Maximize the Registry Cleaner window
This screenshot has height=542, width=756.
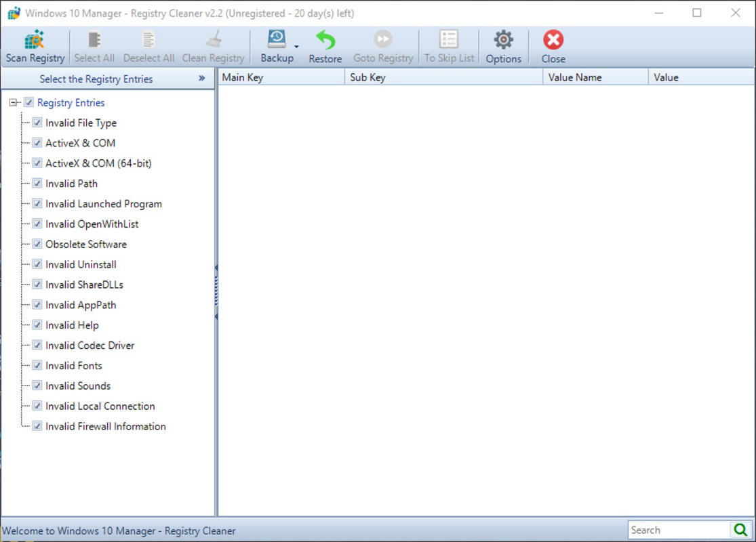[697, 13]
